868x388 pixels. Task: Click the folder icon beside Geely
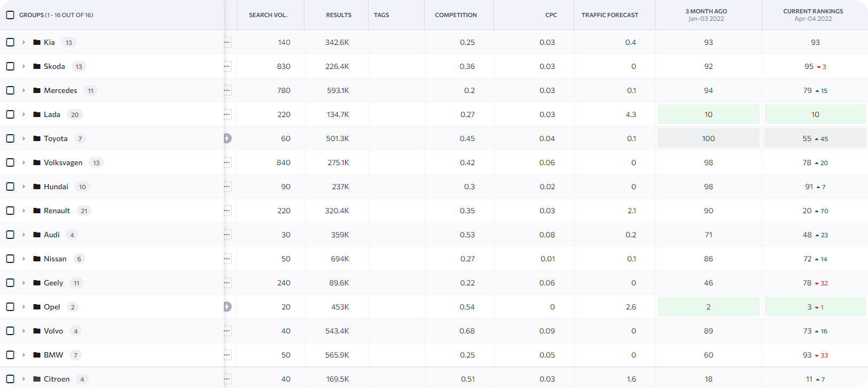(x=37, y=283)
